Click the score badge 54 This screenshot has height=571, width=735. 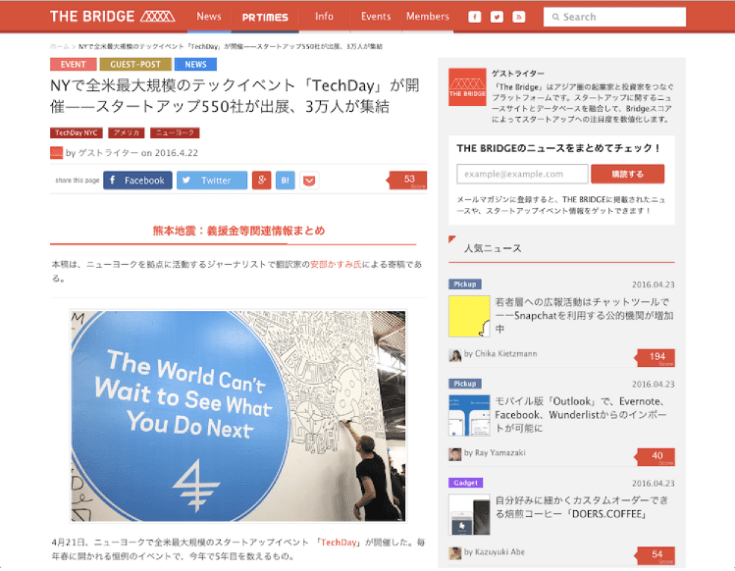(x=654, y=556)
